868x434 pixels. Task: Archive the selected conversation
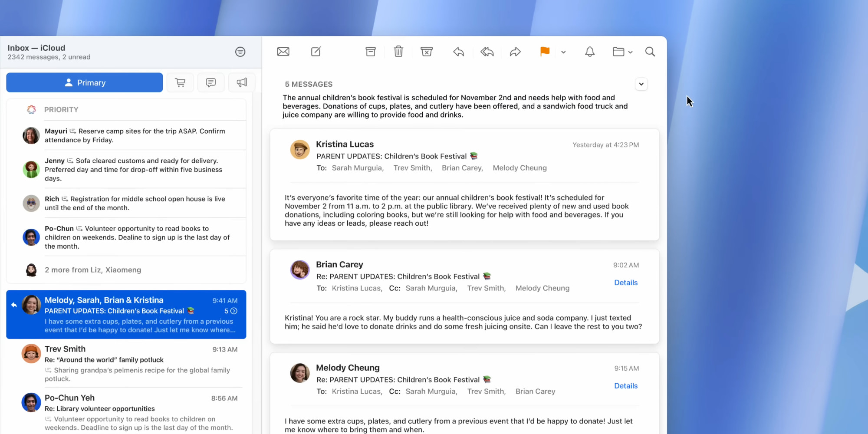point(370,51)
